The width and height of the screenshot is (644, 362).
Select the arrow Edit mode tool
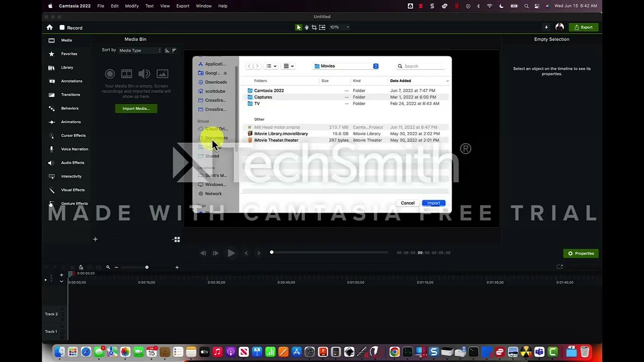point(299,27)
